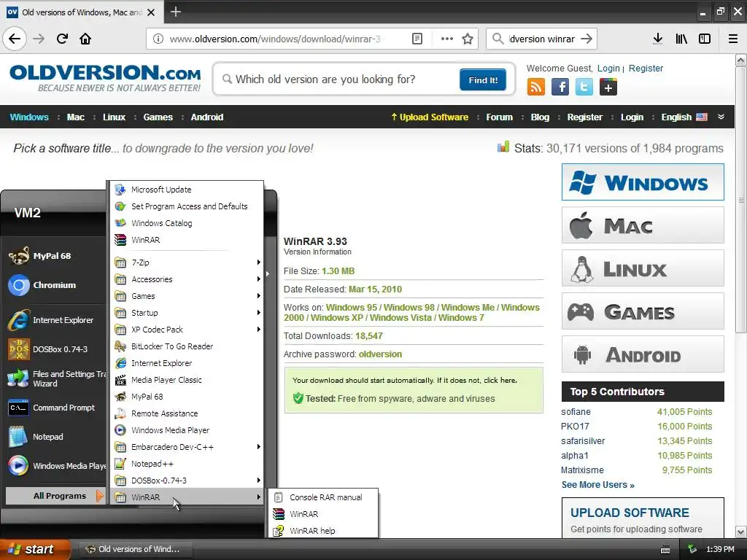The image size is (747, 560).
Task: Click the sofiane contributor name
Action: [576, 411]
